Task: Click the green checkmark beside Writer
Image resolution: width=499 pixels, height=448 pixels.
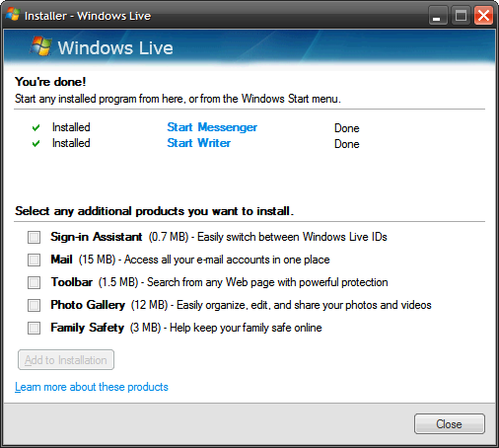Action: coord(36,143)
